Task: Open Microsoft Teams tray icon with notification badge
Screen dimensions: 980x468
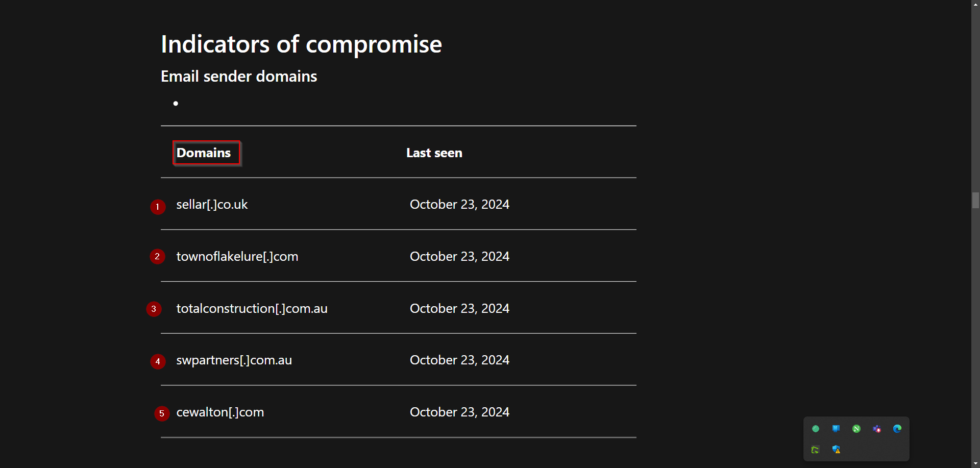Action: pyautogui.click(x=877, y=429)
